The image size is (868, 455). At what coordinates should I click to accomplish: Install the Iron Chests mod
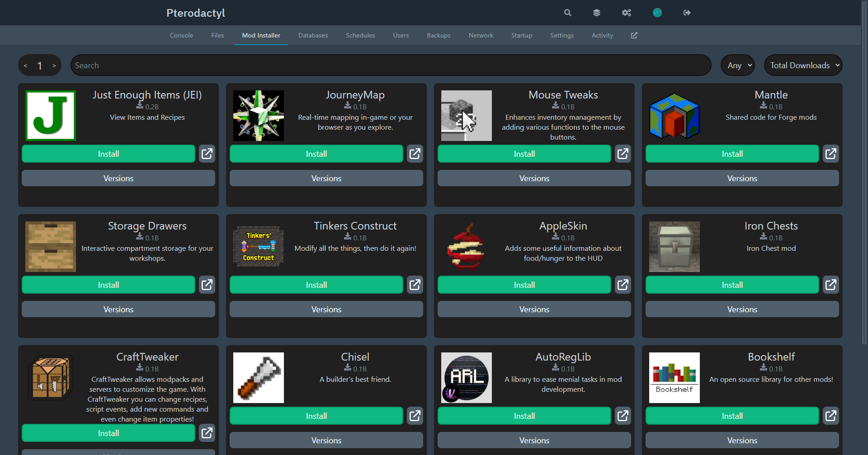[732, 285]
